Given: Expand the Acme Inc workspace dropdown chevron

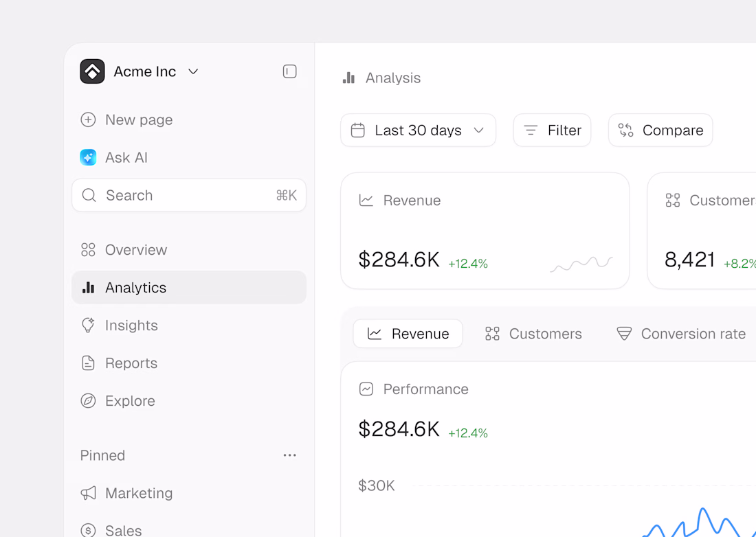Looking at the screenshot, I should click(x=193, y=72).
